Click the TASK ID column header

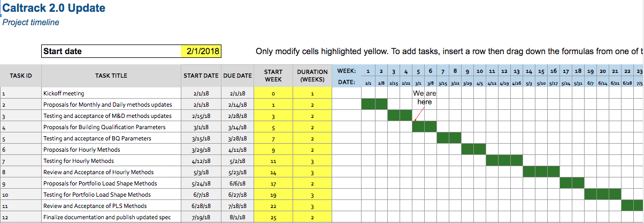point(21,76)
